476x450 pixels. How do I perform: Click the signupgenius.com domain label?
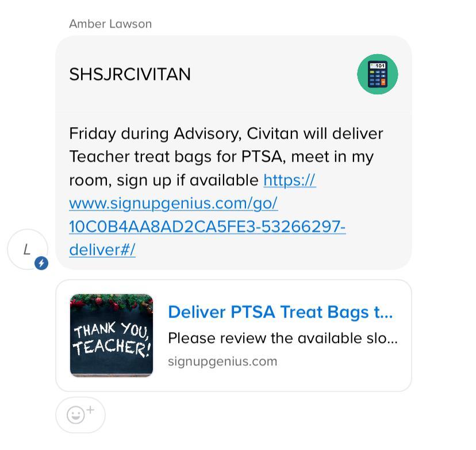(222, 361)
